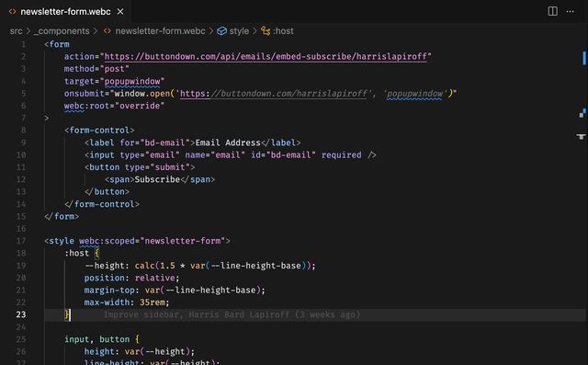Click line number 1 in the gutter
The height and width of the screenshot is (365, 588).
click(24, 44)
